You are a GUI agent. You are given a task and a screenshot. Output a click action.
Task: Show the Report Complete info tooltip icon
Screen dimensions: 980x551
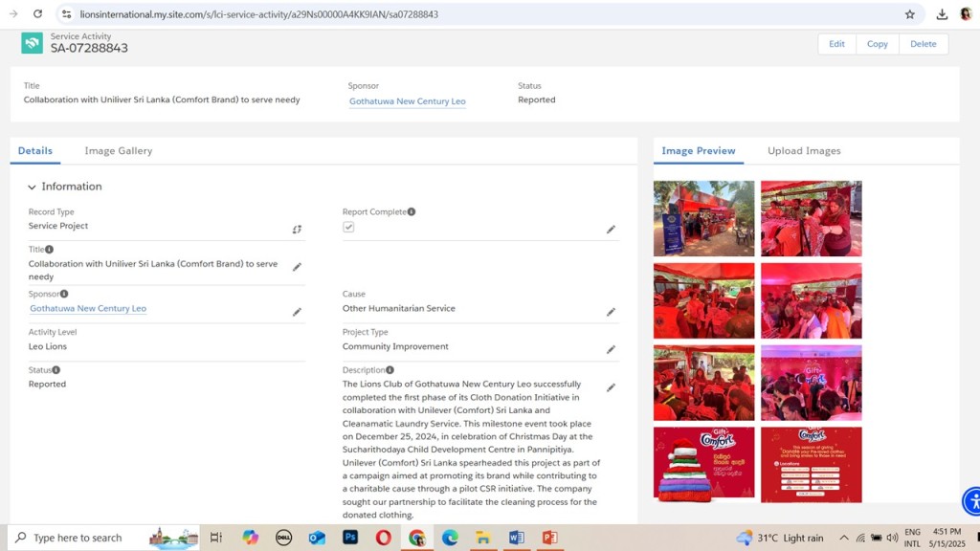[412, 211]
